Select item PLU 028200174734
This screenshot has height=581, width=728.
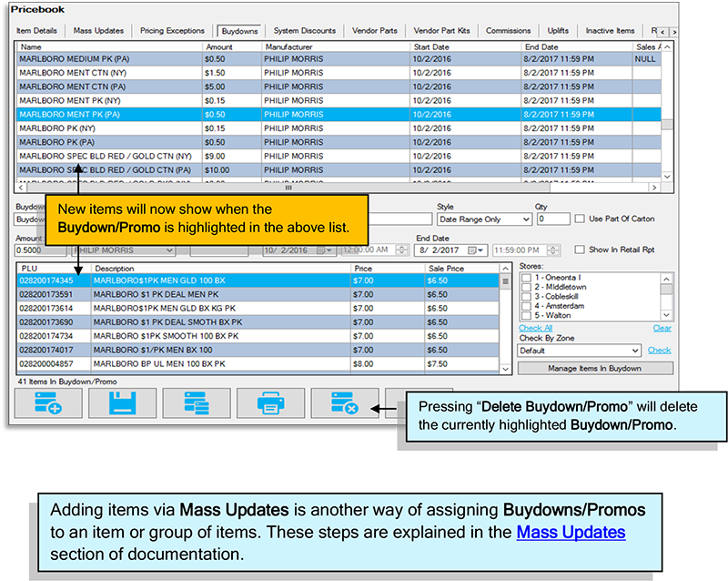[258, 336]
